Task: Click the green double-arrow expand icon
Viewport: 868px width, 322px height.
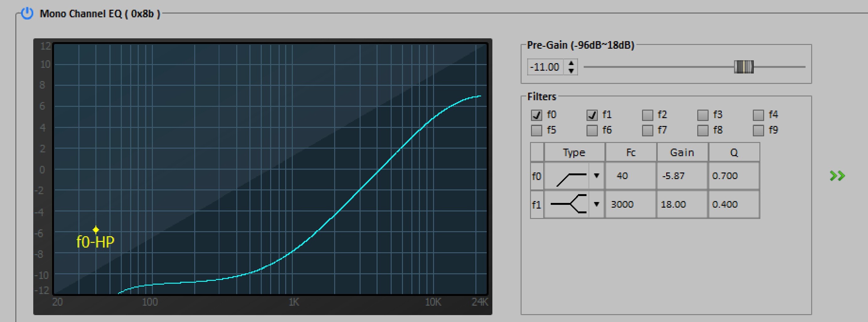Action: click(x=837, y=176)
